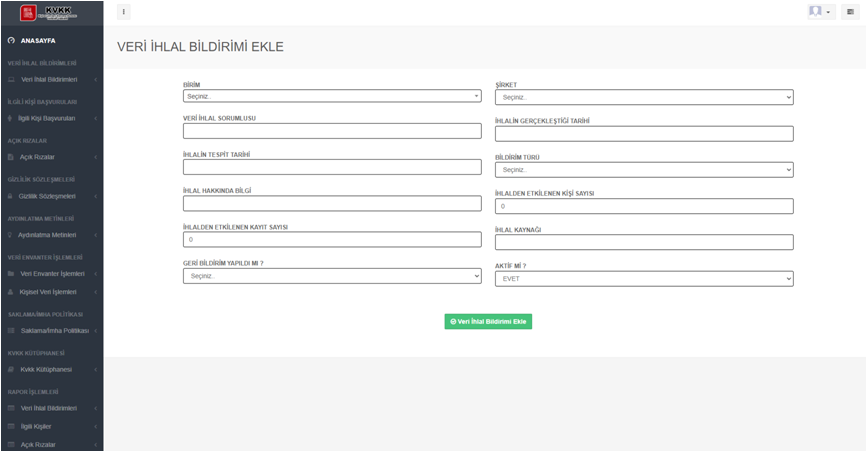Click the folder icon next to Veri Envanter İşlemleri
This screenshot has width=867, height=452.
point(11,273)
